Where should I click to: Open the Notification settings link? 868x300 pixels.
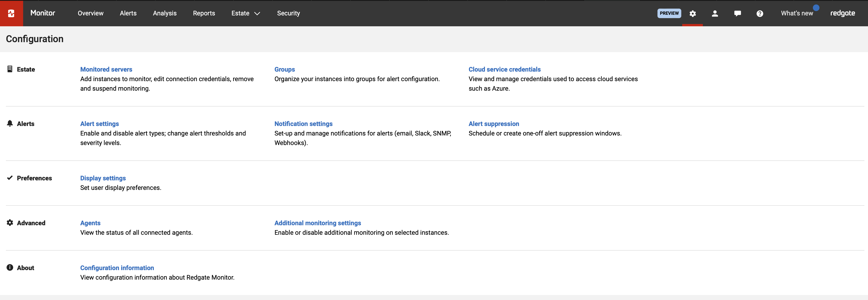coord(303,123)
